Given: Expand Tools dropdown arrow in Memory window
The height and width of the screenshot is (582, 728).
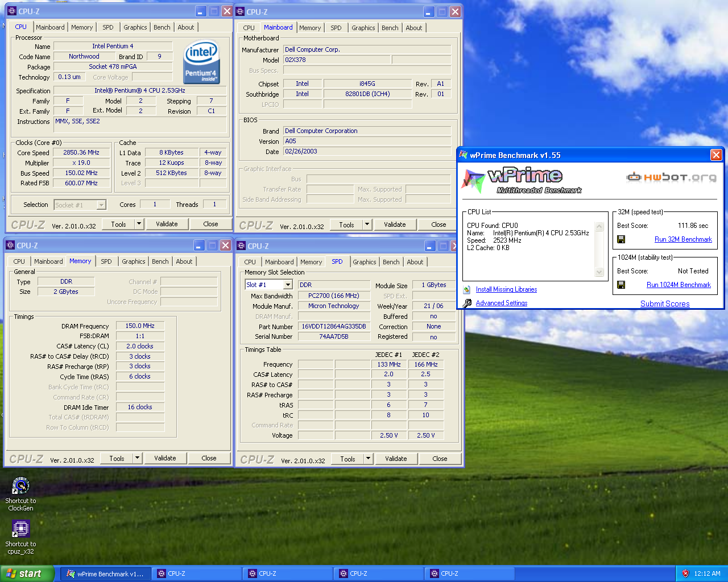Looking at the screenshot, I should pyautogui.click(x=137, y=458).
